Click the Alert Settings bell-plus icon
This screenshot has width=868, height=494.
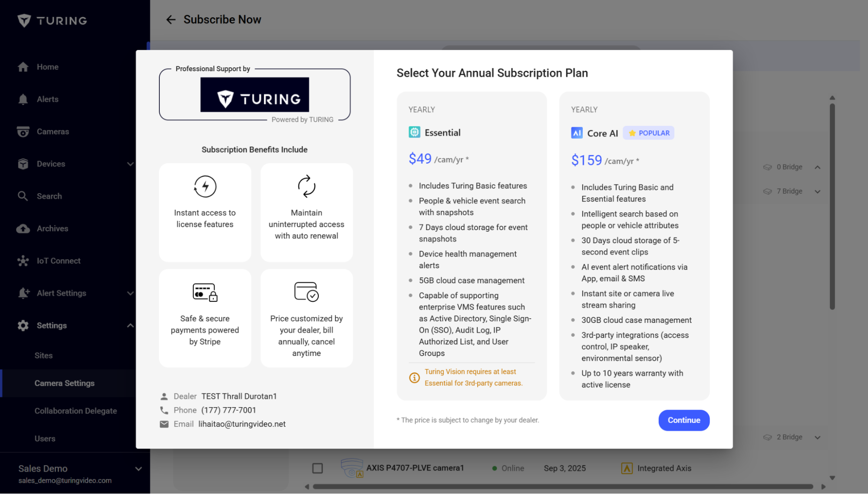click(x=23, y=293)
